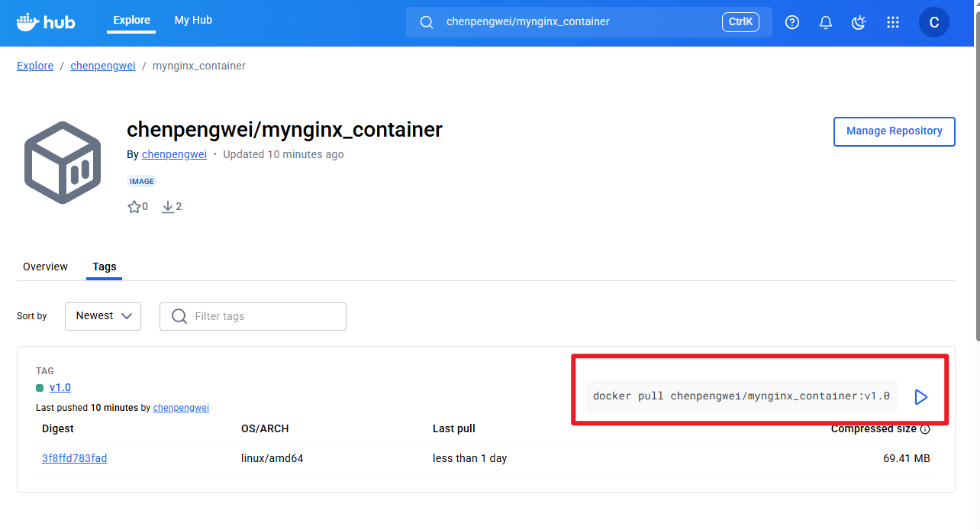Click the author link chenpengwei under title

pos(174,154)
